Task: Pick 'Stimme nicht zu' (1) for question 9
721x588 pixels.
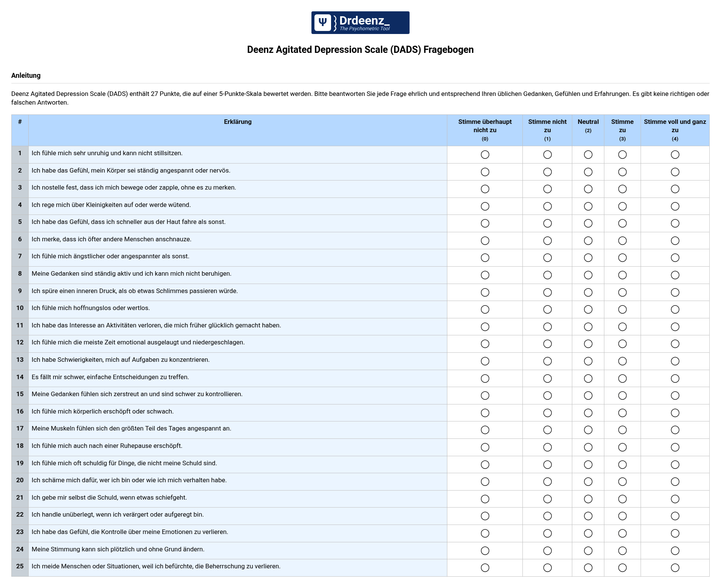Action: pyautogui.click(x=547, y=293)
